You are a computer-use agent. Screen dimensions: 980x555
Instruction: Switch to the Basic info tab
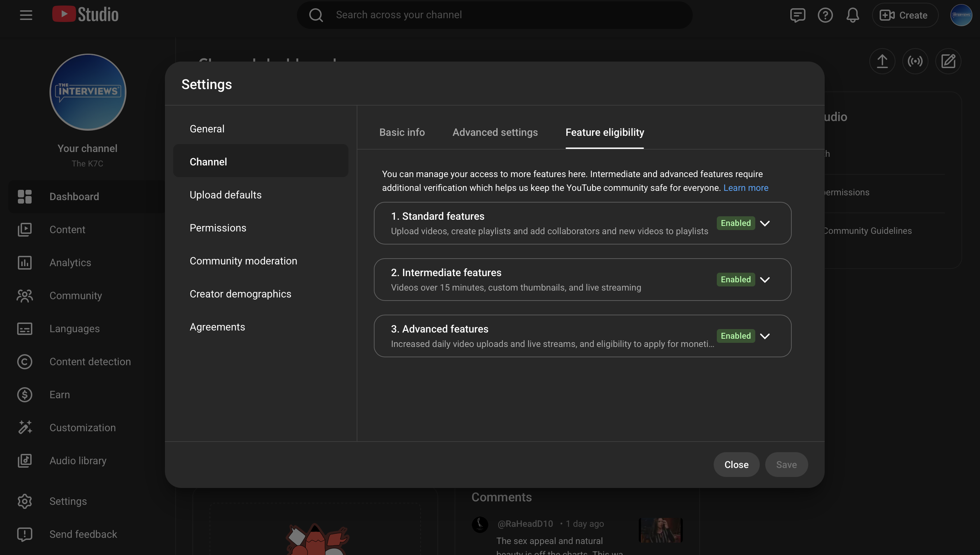[402, 132]
